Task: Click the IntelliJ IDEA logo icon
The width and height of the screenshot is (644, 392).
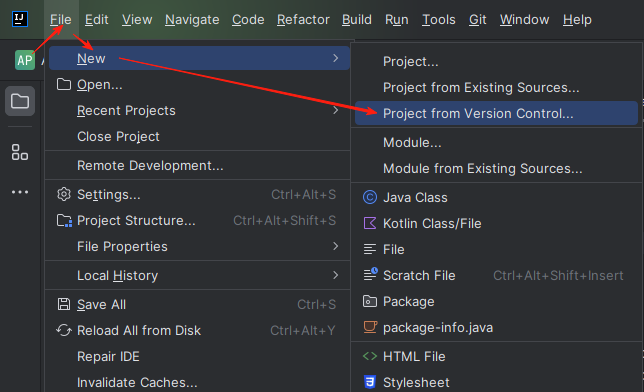Action: coord(20,19)
